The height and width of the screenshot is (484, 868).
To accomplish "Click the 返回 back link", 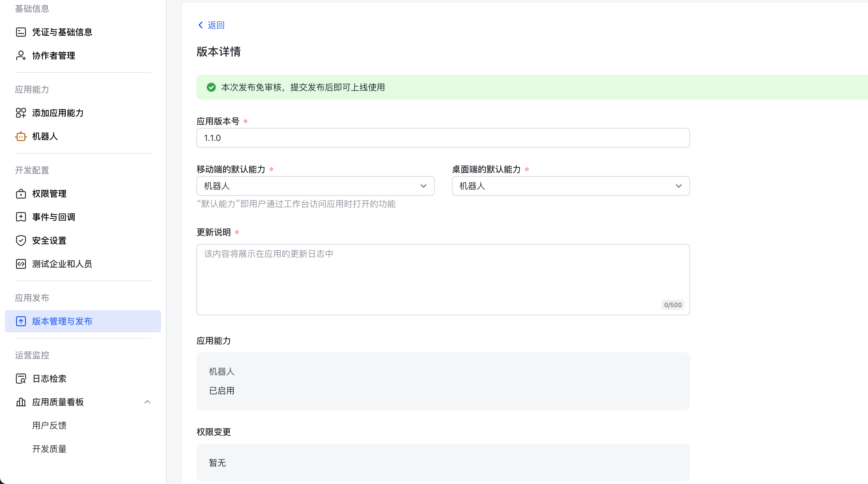I will coord(216,25).
